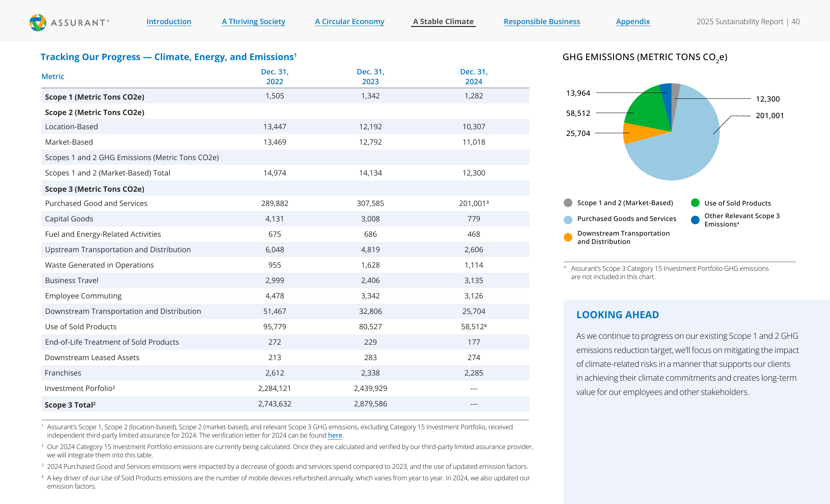Click the Dec. 31, 2024 column header

click(474, 76)
